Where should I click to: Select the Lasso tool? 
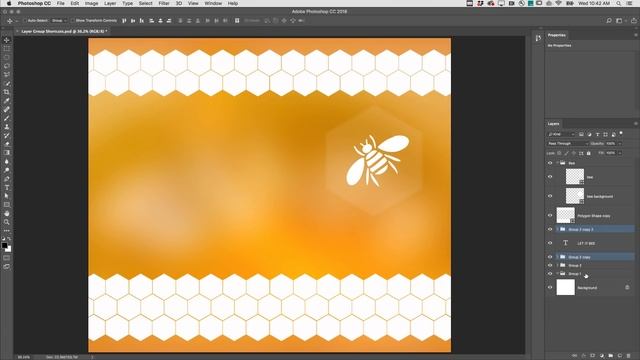click(x=7, y=66)
